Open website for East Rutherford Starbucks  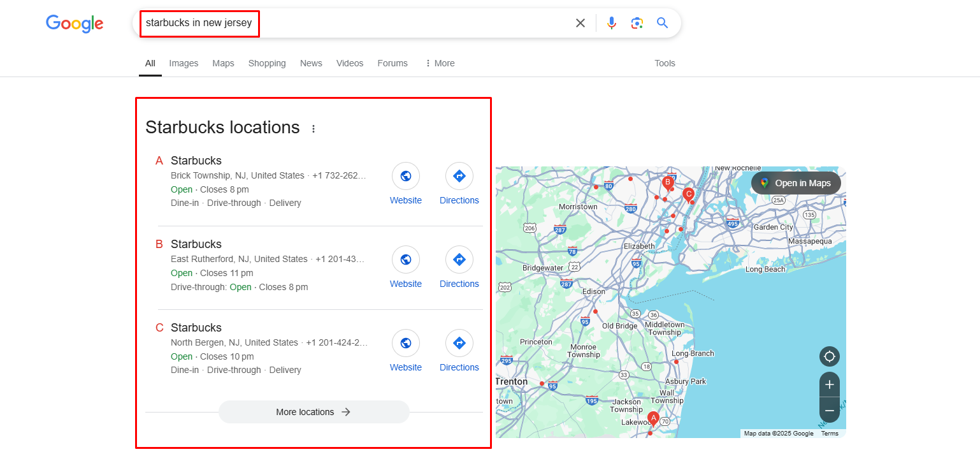[406, 267]
